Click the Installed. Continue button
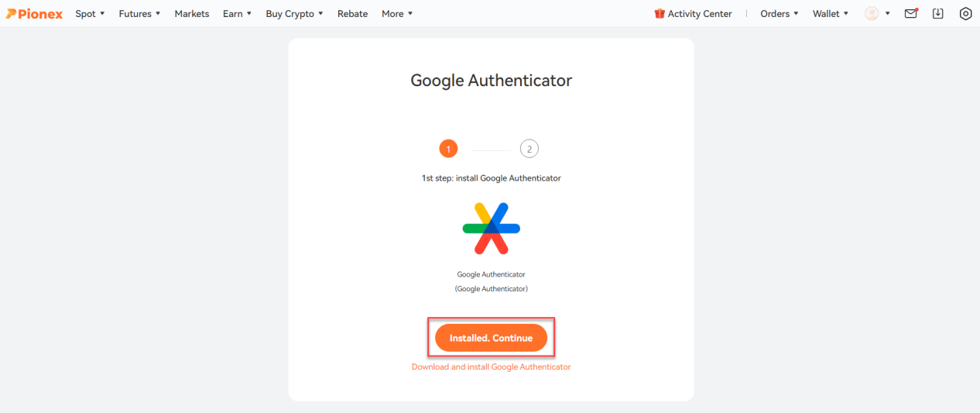 point(491,338)
